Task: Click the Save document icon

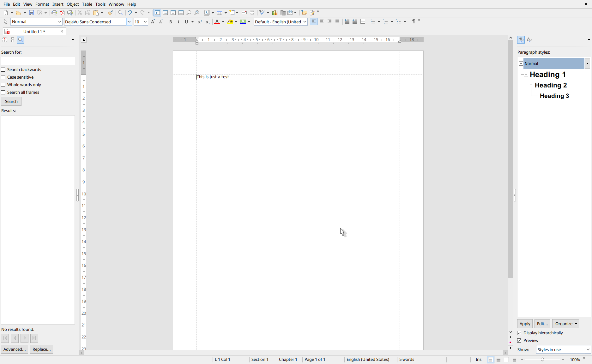Action: point(32,13)
